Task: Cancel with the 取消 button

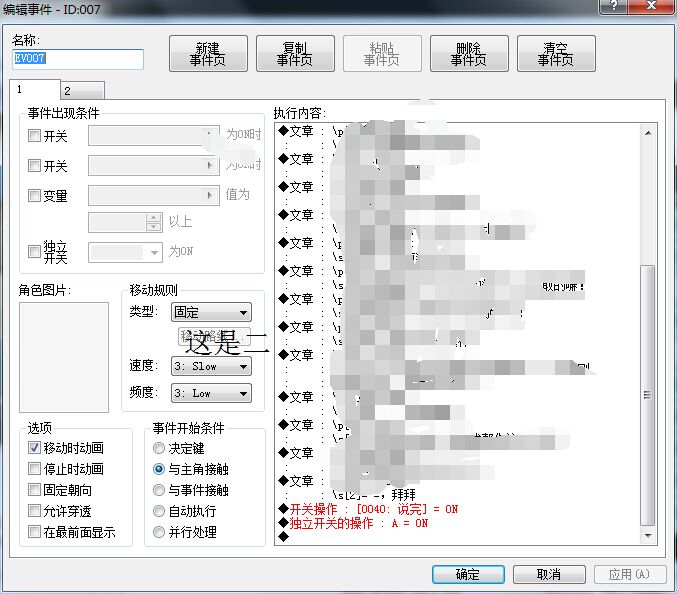Action: coord(549,574)
